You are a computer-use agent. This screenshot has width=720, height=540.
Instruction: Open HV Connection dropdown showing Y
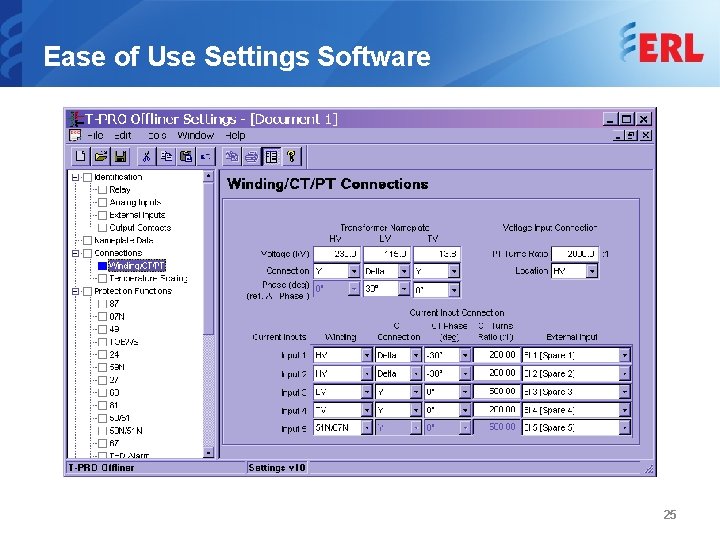pyautogui.click(x=354, y=271)
